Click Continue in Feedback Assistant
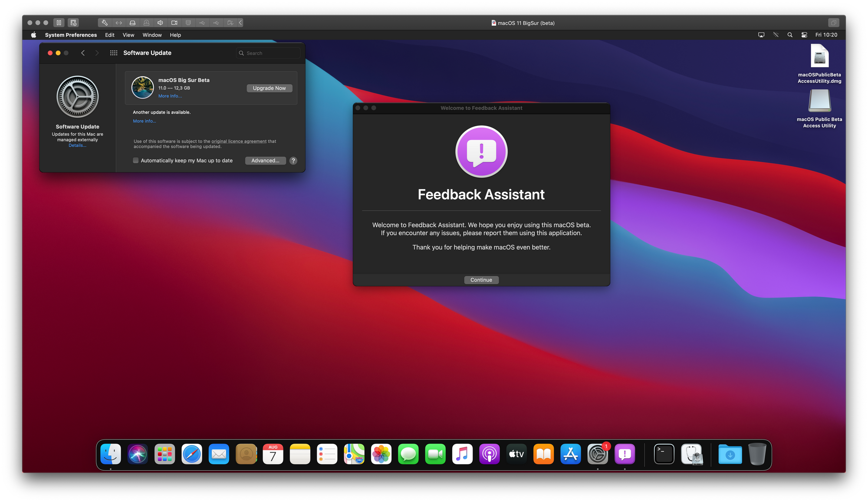This screenshot has width=868, height=502. coord(481,280)
